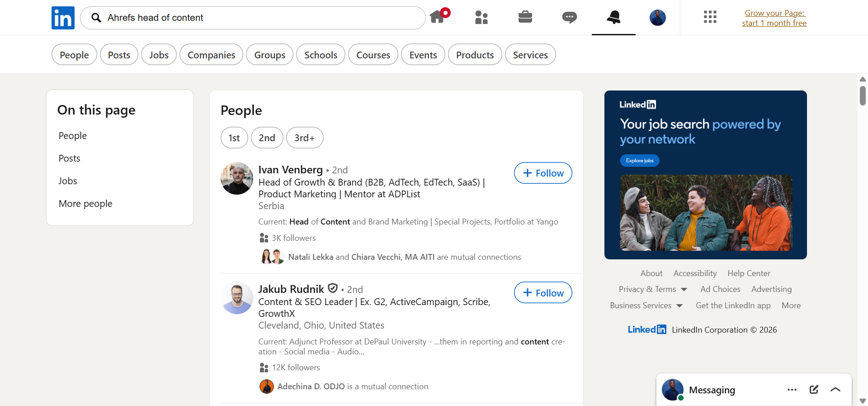
Task: Open the About footer link
Action: click(651, 273)
